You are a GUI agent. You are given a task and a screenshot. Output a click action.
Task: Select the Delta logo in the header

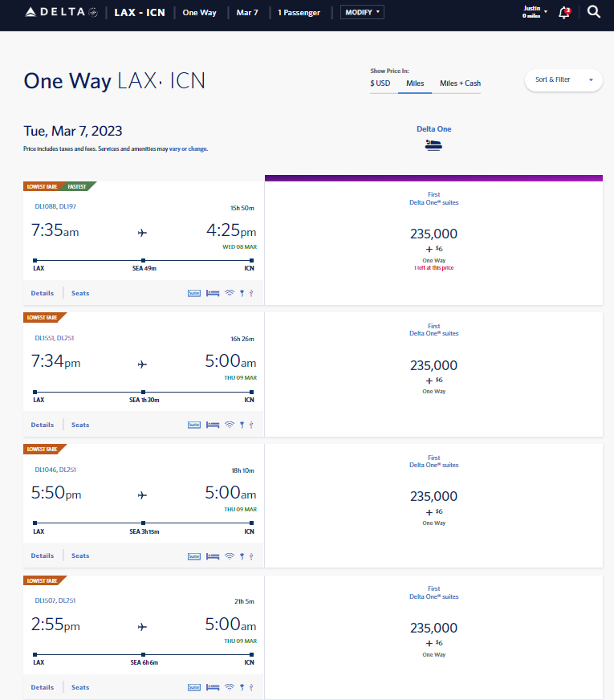pos(60,12)
